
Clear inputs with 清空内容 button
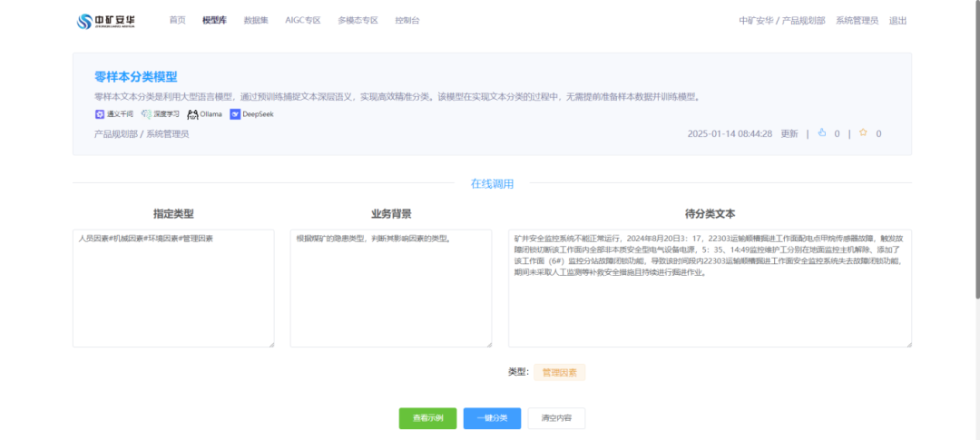click(x=556, y=418)
